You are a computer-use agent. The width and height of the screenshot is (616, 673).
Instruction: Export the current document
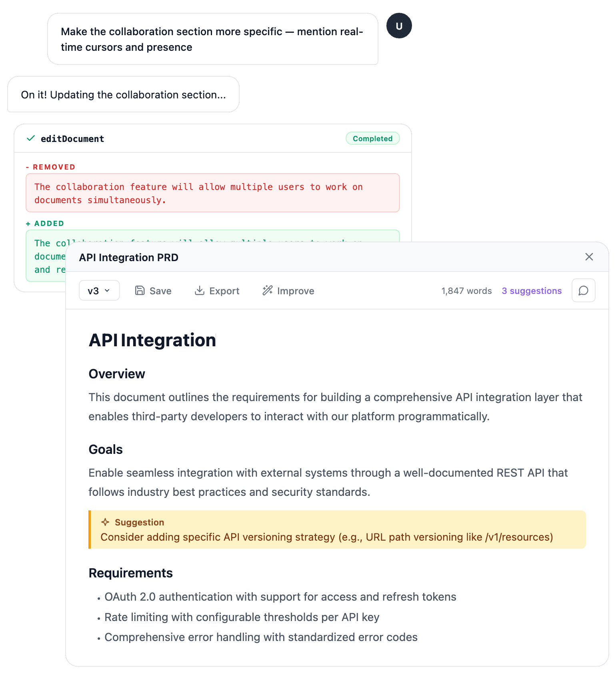(x=216, y=291)
